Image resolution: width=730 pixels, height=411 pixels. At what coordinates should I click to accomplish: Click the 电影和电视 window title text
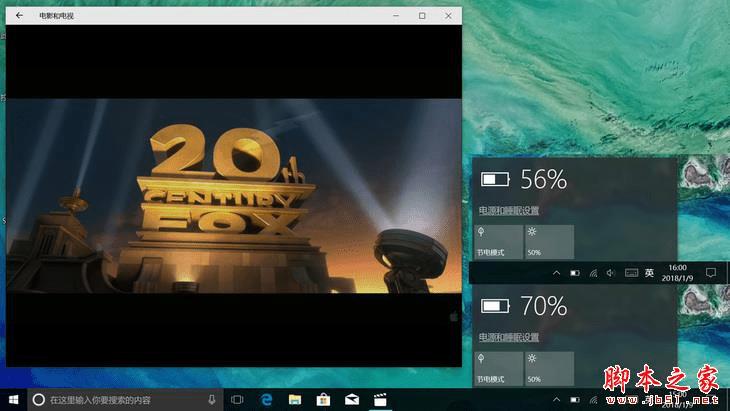[x=56, y=16]
